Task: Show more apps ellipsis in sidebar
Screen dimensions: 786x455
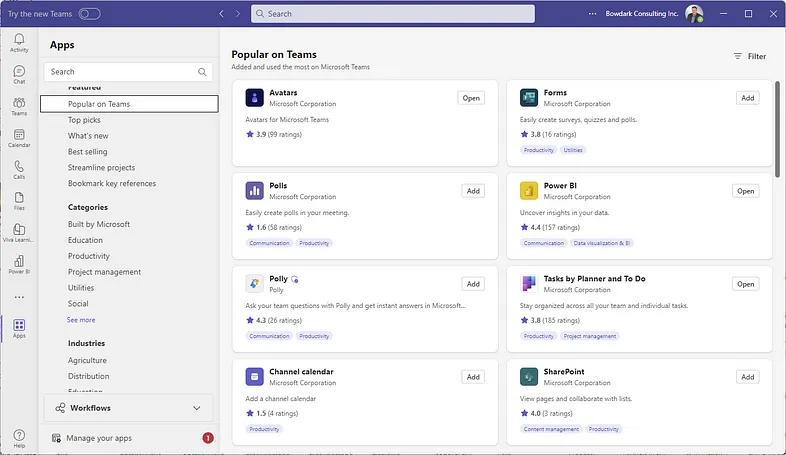Action: point(19,297)
